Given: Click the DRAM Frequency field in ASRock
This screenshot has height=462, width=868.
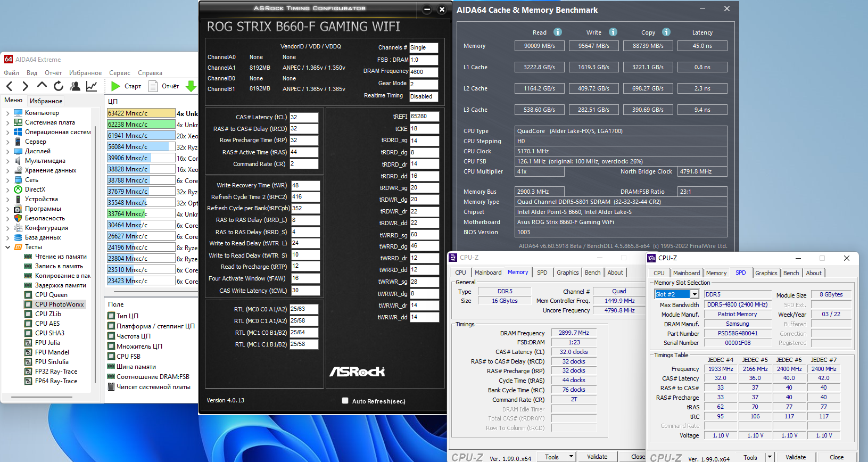Looking at the screenshot, I should [424, 72].
